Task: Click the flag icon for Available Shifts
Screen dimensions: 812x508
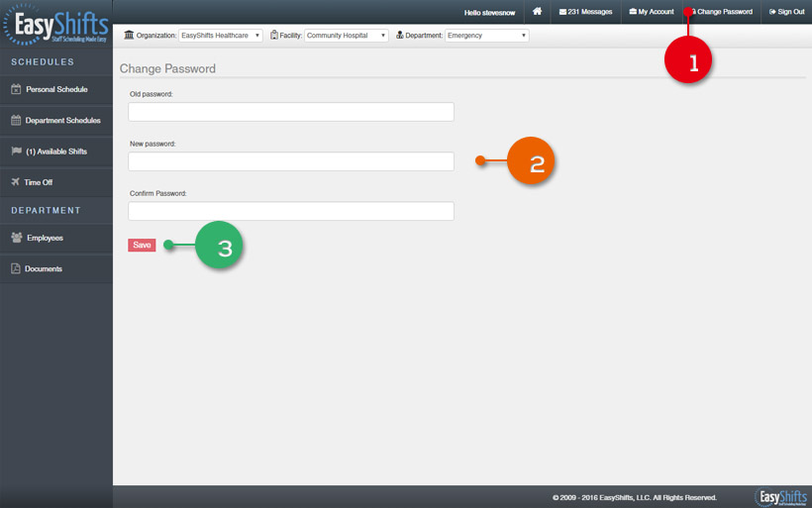Action: (x=16, y=152)
